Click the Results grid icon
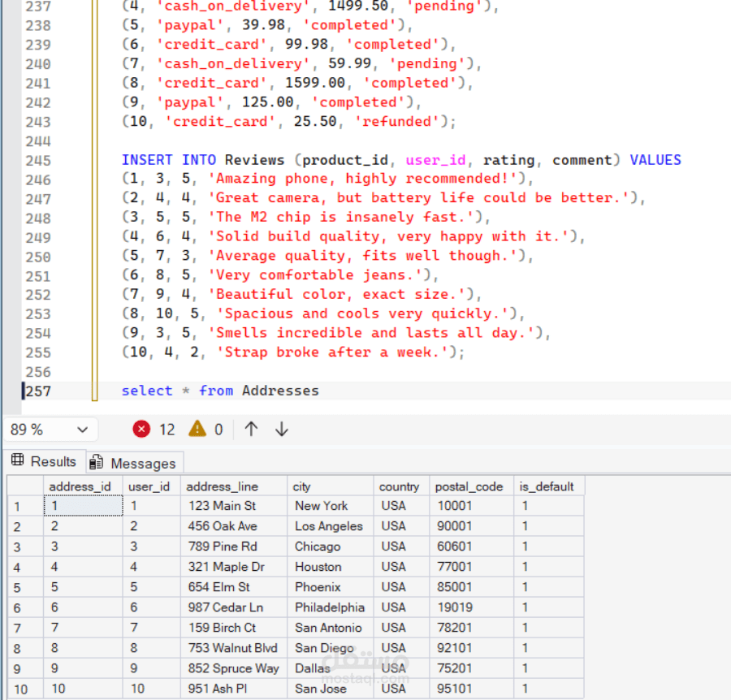The image size is (731, 700). pos(18,460)
